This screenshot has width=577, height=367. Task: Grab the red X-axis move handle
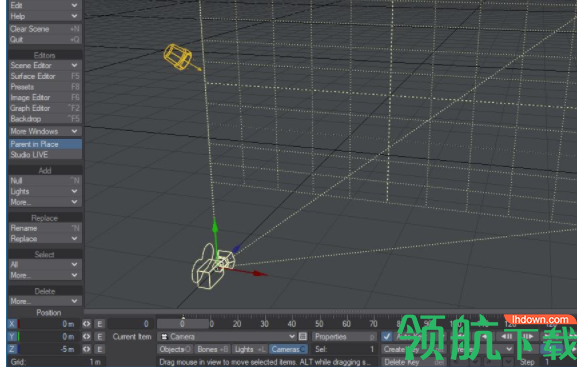(x=260, y=274)
